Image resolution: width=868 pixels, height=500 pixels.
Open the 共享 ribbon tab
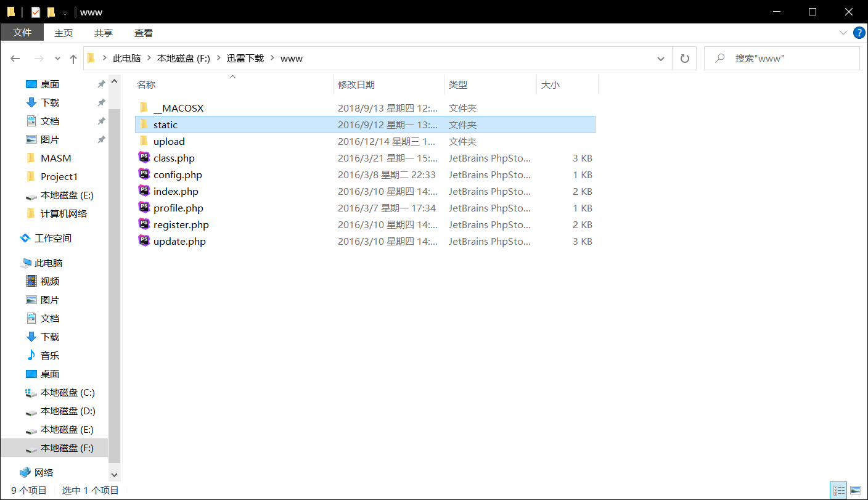[104, 33]
